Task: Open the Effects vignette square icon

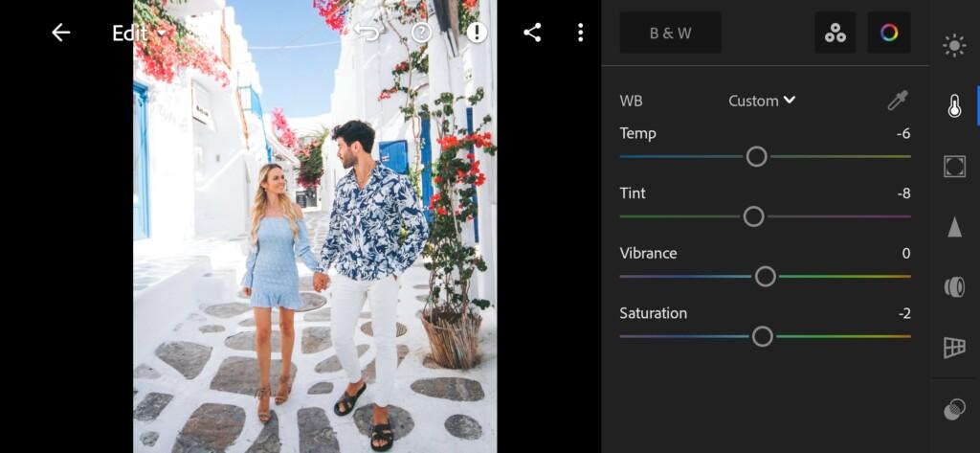Action: click(x=954, y=167)
